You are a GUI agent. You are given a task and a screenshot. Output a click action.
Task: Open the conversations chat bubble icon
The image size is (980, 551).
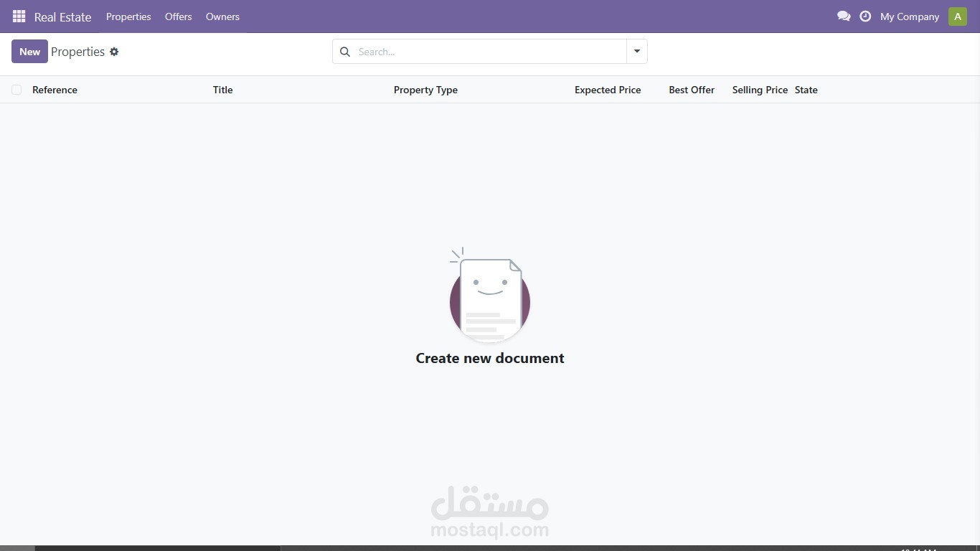point(844,16)
